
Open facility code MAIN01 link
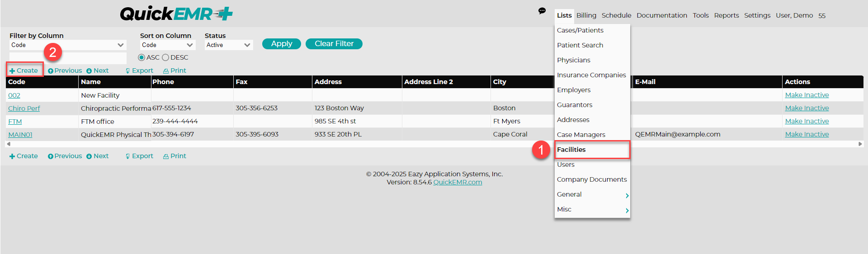coord(20,135)
